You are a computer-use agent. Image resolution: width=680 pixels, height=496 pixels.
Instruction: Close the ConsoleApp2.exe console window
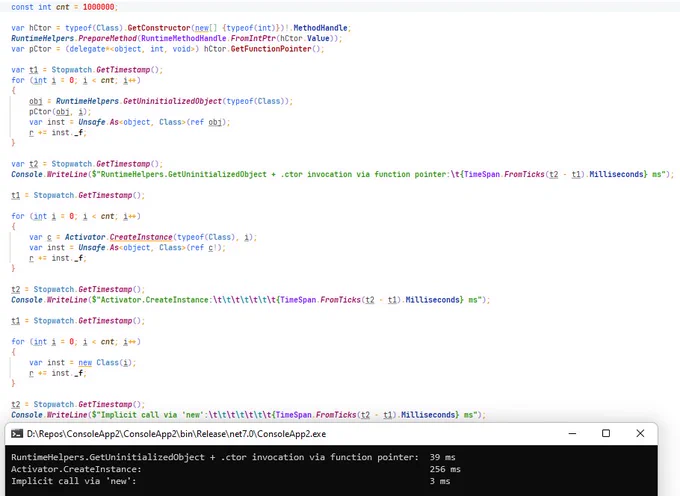point(640,433)
